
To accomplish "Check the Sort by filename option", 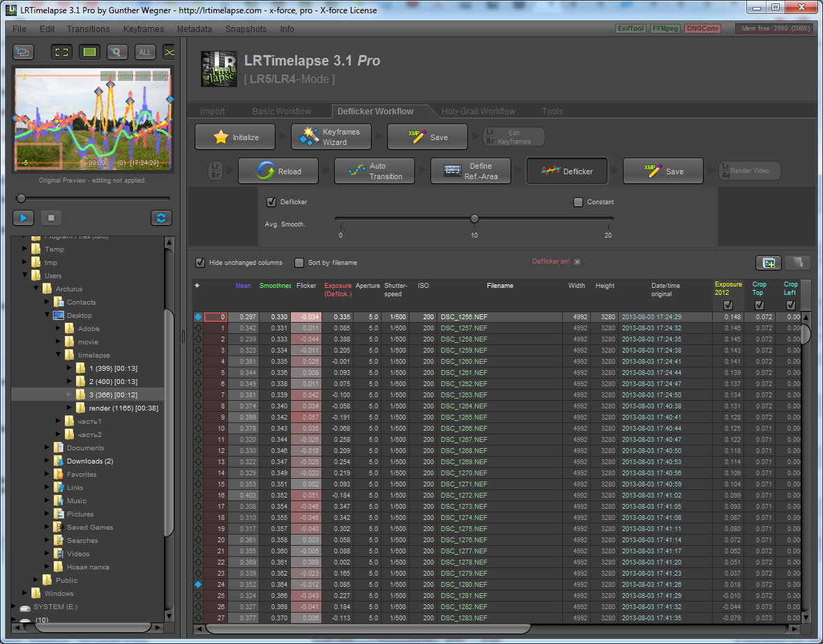I will coord(299,263).
